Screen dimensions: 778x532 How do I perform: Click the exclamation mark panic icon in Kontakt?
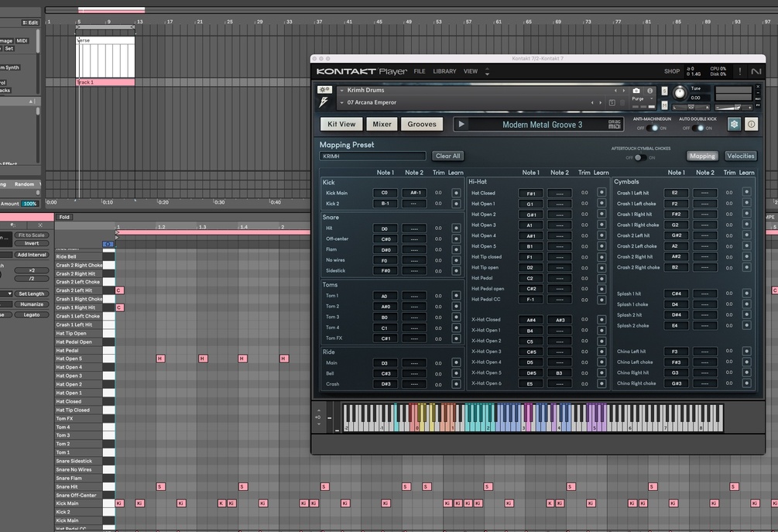point(740,71)
